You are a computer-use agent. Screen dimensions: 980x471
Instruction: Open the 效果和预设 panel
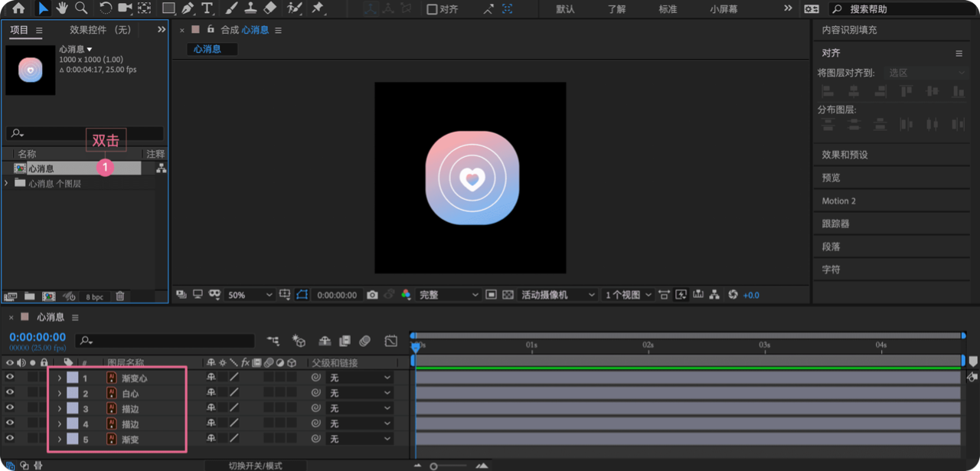[845, 155]
